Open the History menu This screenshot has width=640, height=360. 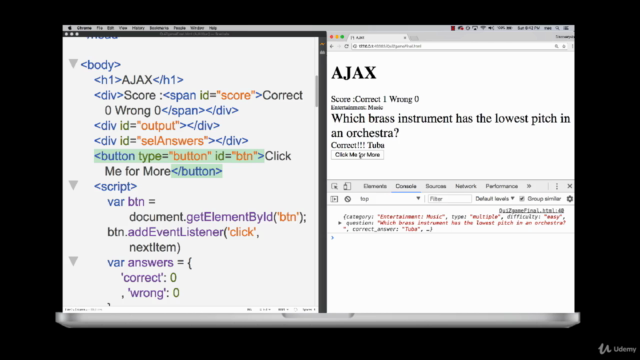pyautogui.click(x=138, y=28)
